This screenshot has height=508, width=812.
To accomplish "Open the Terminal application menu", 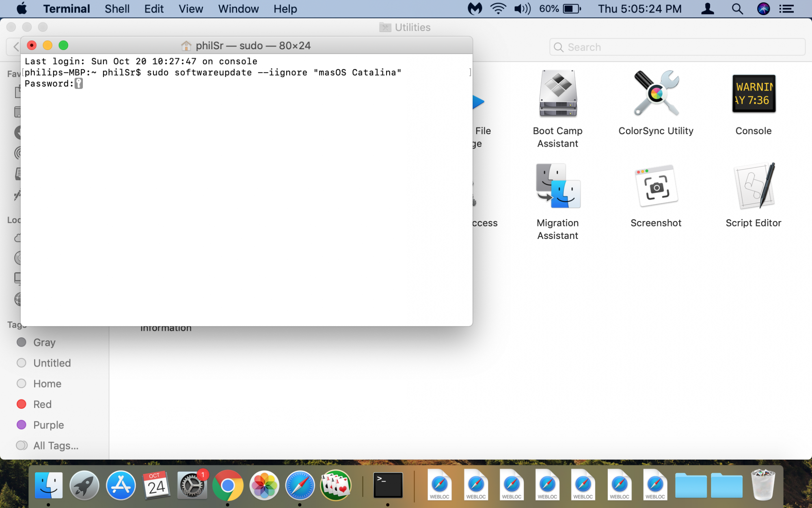I will click(x=67, y=9).
